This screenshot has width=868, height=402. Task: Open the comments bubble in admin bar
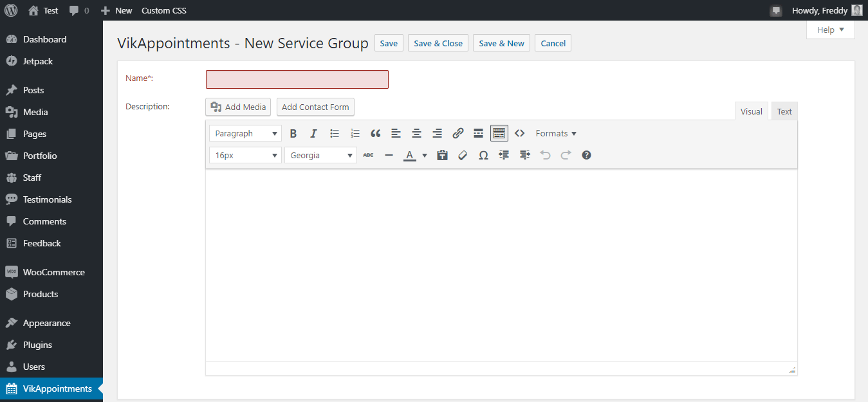click(79, 10)
